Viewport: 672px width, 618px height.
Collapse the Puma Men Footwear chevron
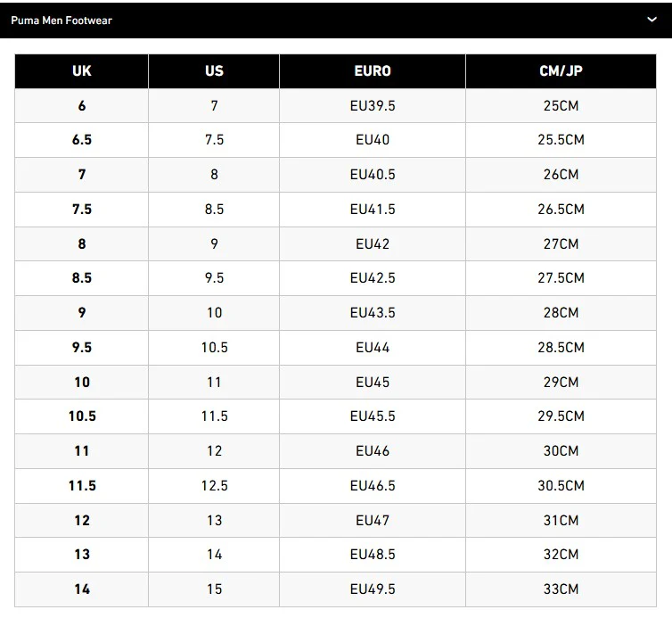click(x=652, y=20)
